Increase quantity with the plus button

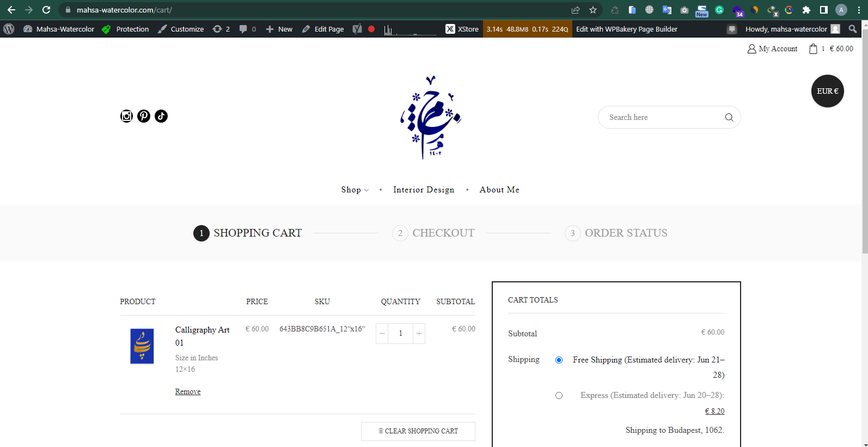click(419, 333)
